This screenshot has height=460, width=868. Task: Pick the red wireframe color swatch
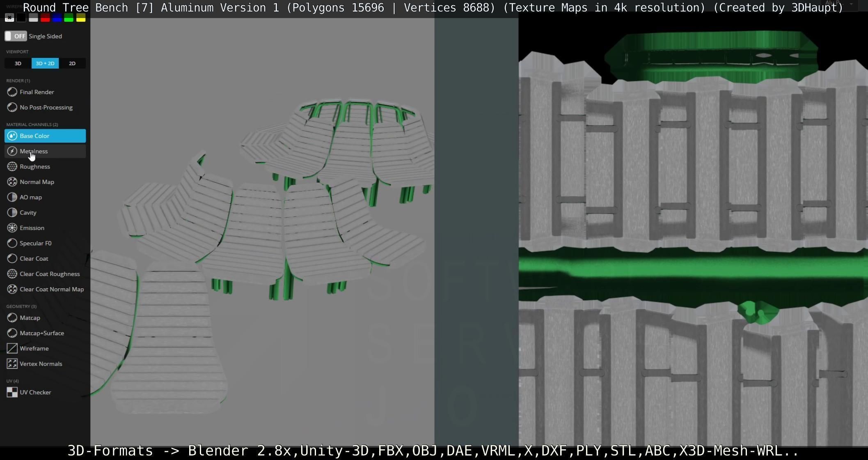(x=45, y=18)
